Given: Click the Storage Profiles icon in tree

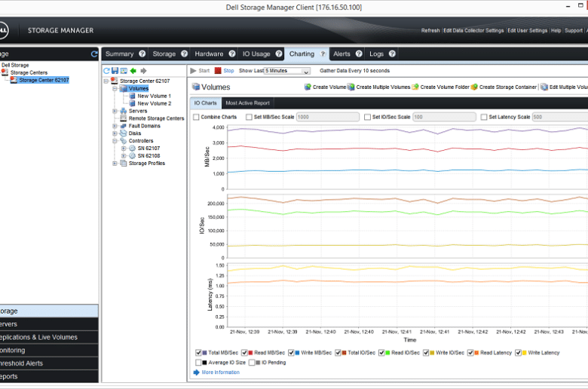Looking at the screenshot, I should [x=124, y=164].
